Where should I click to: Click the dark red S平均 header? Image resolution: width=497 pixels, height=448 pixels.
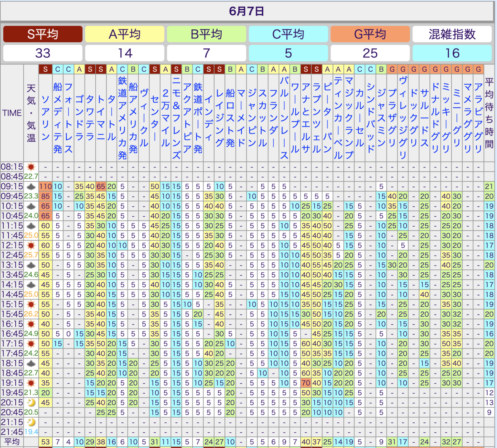point(43,34)
